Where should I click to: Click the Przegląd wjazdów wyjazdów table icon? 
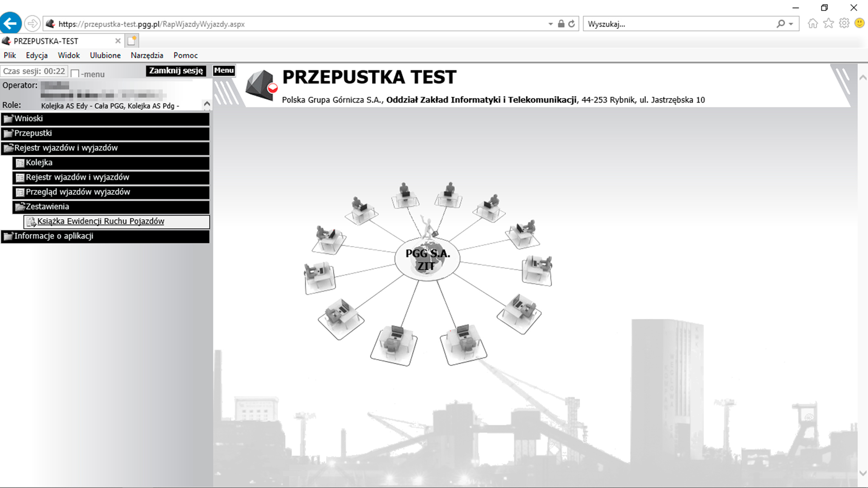click(x=20, y=192)
